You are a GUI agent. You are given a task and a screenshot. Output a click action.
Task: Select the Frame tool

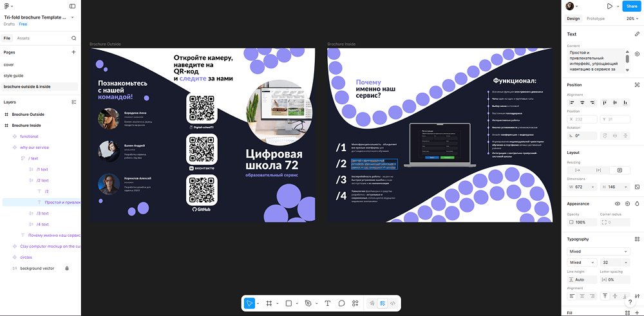point(269,303)
